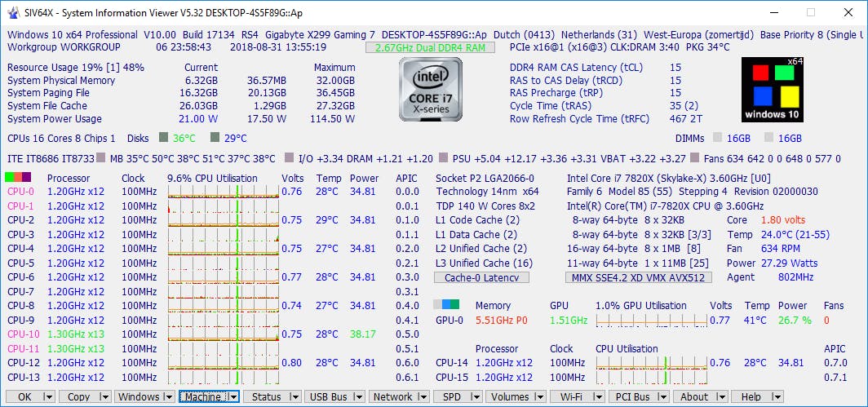Click the CPU-10 label in magenta
This screenshot has height=407, width=868.
[x=23, y=334]
